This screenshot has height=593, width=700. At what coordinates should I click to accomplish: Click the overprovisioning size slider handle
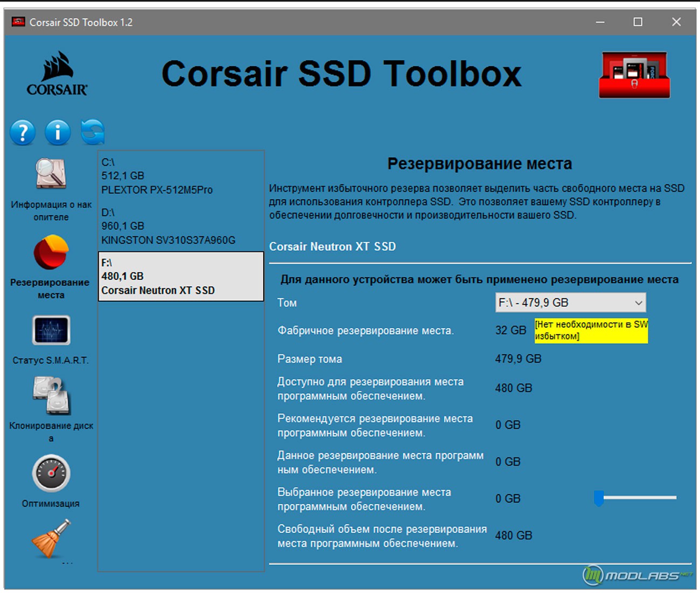click(x=599, y=498)
